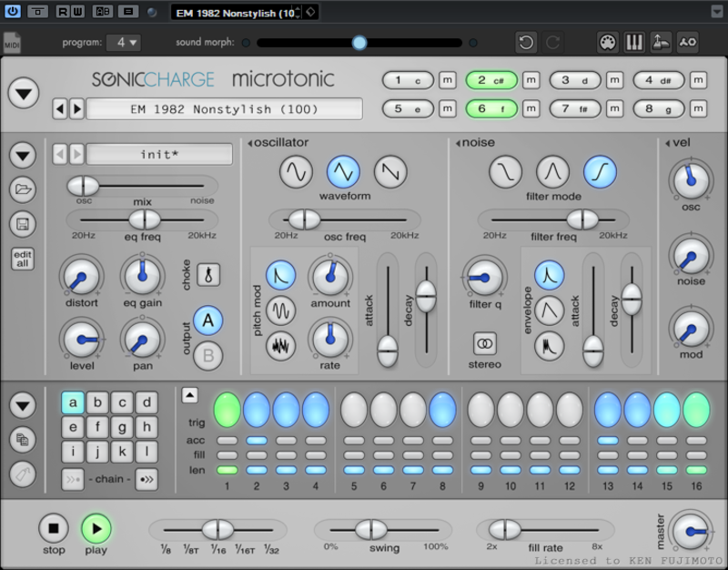Open host window dropdown at top right
Screen dimensions: 728x570
(x=717, y=11)
